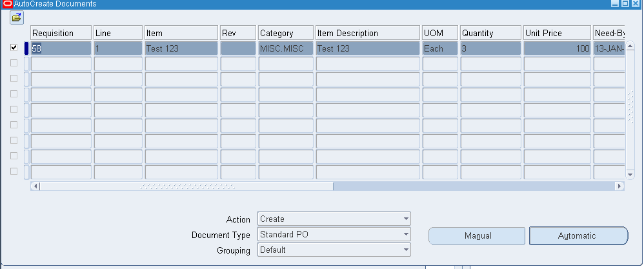Screen dimensions: 644x269
Task: Uncheck the checkbox for requisition 58
Action: click(14, 48)
